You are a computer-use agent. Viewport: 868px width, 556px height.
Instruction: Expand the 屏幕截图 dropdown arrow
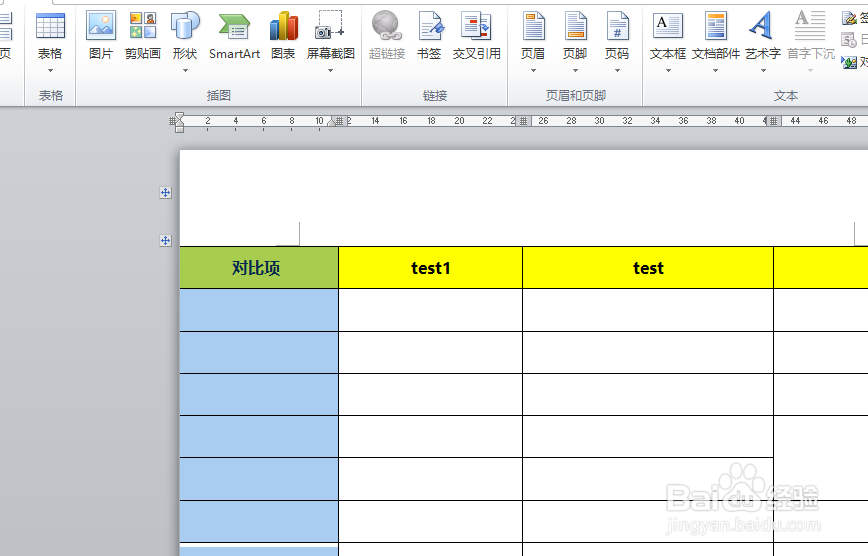coord(330,70)
